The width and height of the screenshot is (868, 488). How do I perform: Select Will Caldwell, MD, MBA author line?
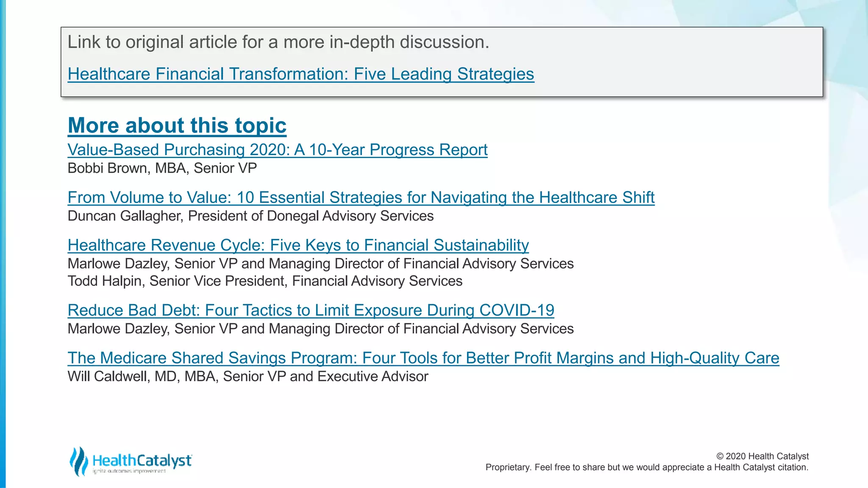pyautogui.click(x=248, y=377)
